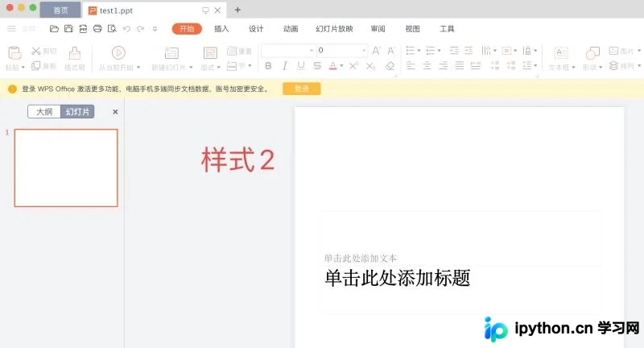Insert a Picture (图片) icon

(613, 51)
